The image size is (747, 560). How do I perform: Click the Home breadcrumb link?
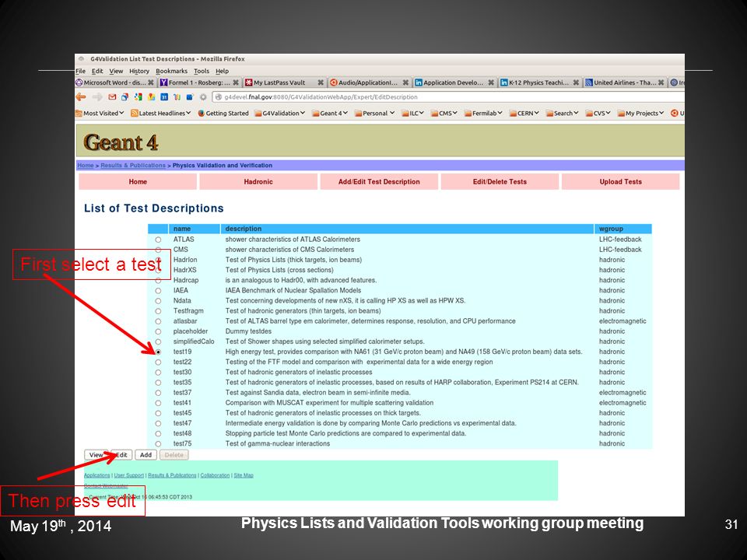click(86, 166)
